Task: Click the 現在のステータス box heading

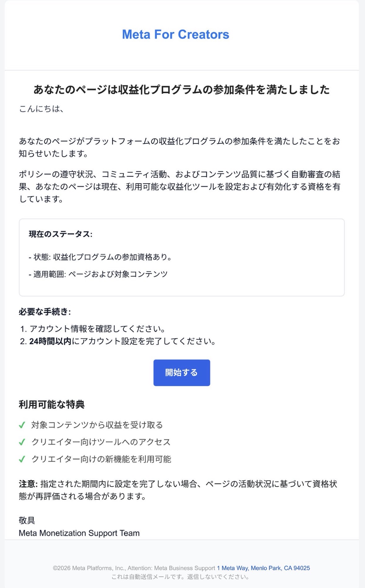Action: tap(61, 234)
